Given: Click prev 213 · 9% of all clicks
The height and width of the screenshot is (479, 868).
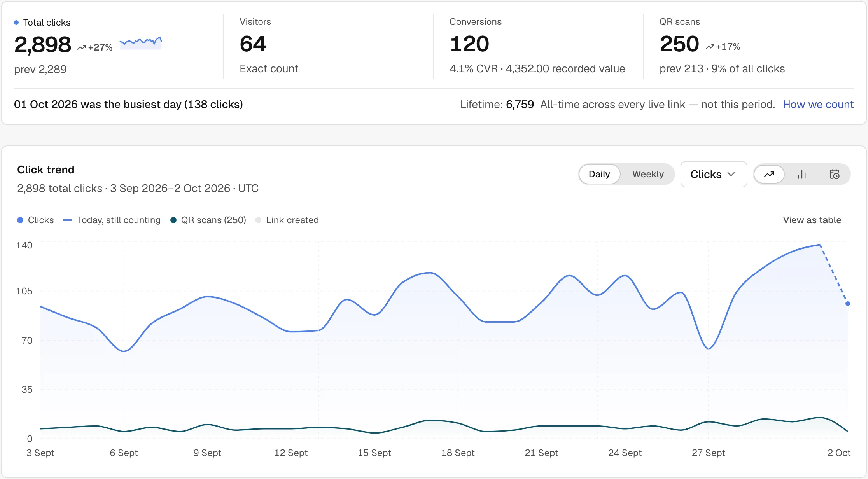Looking at the screenshot, I should [x=722, y=69].
